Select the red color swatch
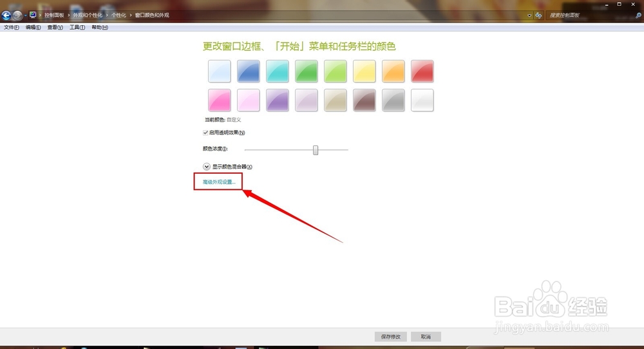Screen dimensions: 644x349 pos(422,71)
